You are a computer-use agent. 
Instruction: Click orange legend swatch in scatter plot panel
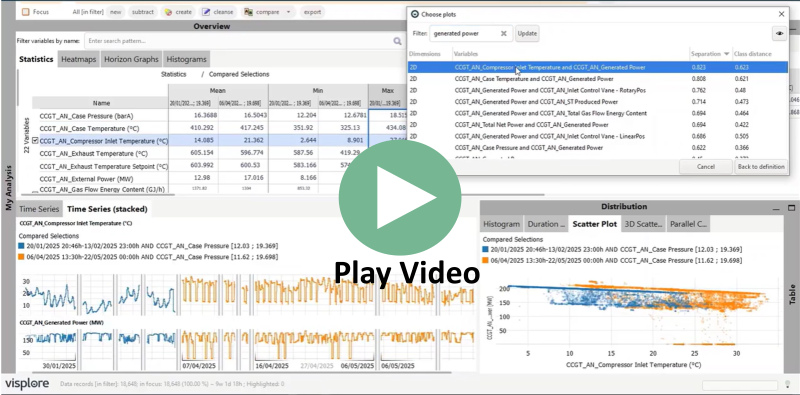pos(486,261)
